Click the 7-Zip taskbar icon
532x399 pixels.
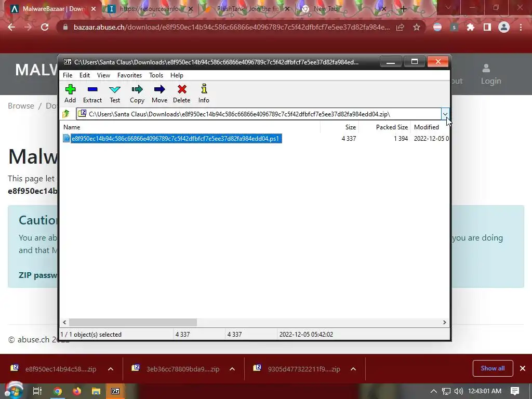115,391
